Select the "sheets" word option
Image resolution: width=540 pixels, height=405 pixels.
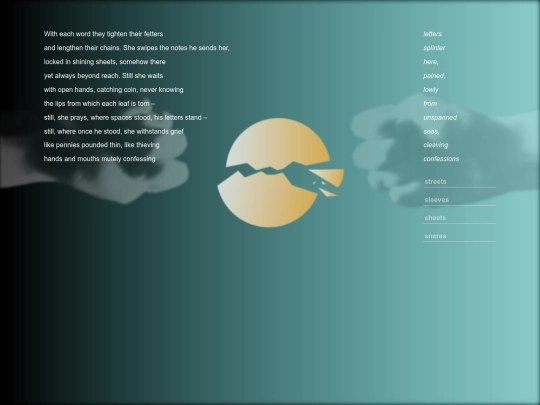point(459,218)
